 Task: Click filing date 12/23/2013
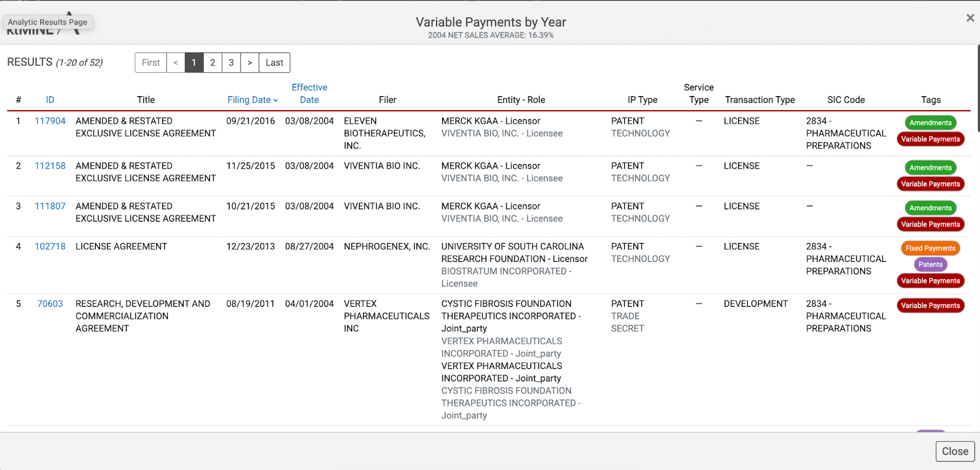pos(251,247)
